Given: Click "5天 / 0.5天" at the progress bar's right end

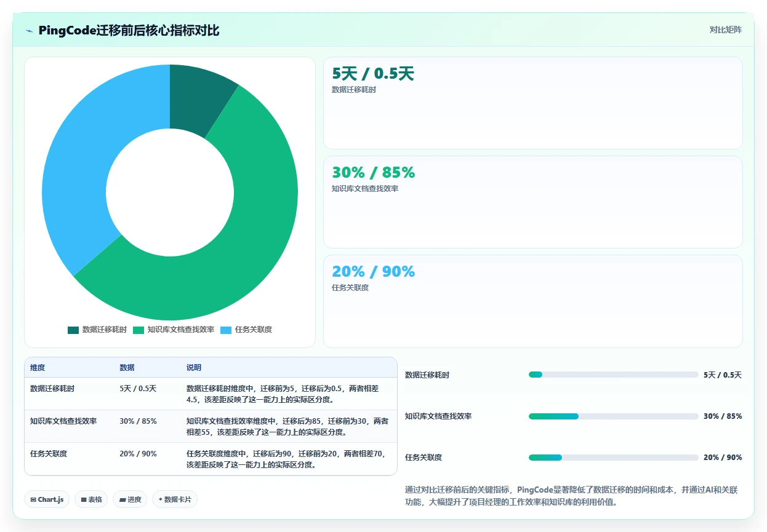Looking at the screenshot, I should point(723,375).
